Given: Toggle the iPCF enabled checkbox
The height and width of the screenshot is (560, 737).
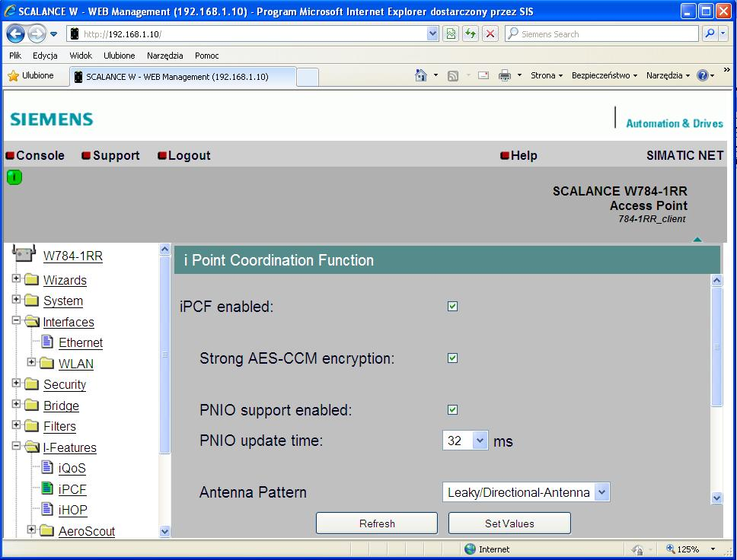Looking at the screenshot, I should [x=453, y=307].
